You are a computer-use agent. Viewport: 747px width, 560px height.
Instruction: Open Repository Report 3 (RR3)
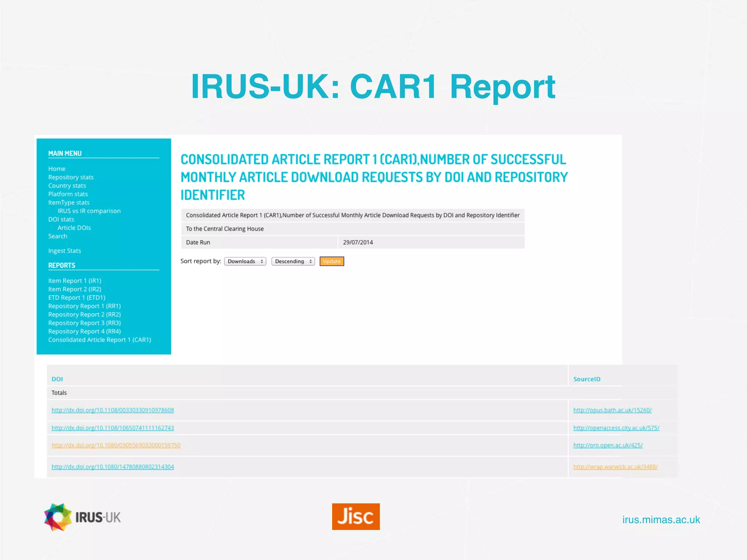tap(84, 323)
